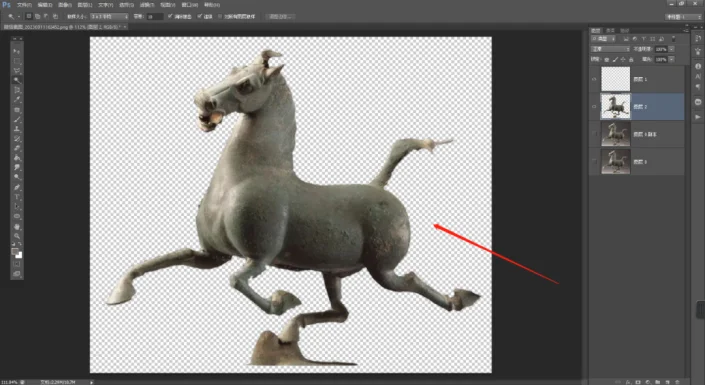Open the status bar info arrow
705x385 pixels.
tap(92, 382)
